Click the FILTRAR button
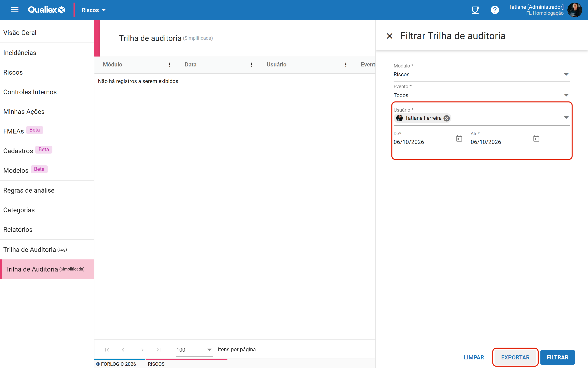The image size is (588, 368). 557,358
